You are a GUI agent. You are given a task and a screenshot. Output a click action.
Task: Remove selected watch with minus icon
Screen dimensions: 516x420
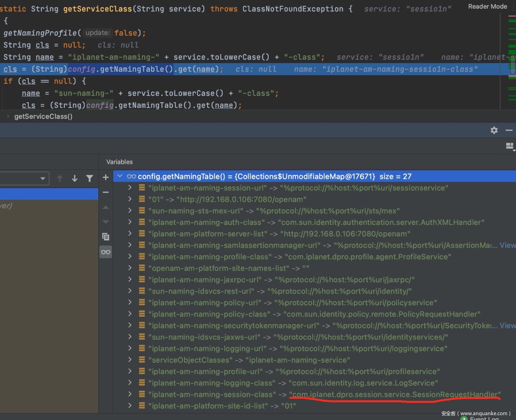(x=106, y=192)
